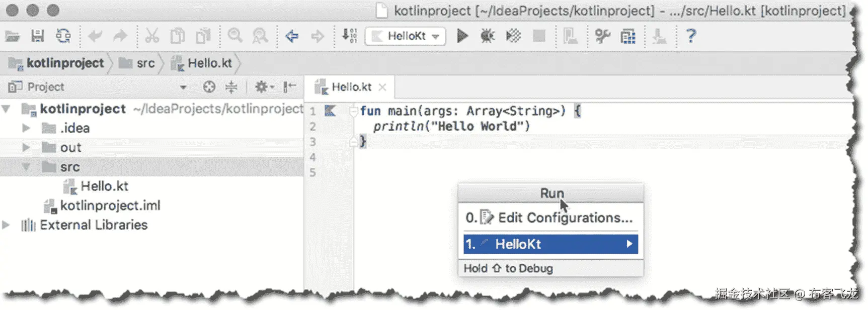Open the HelloKt run configuration dropdown

406,36
